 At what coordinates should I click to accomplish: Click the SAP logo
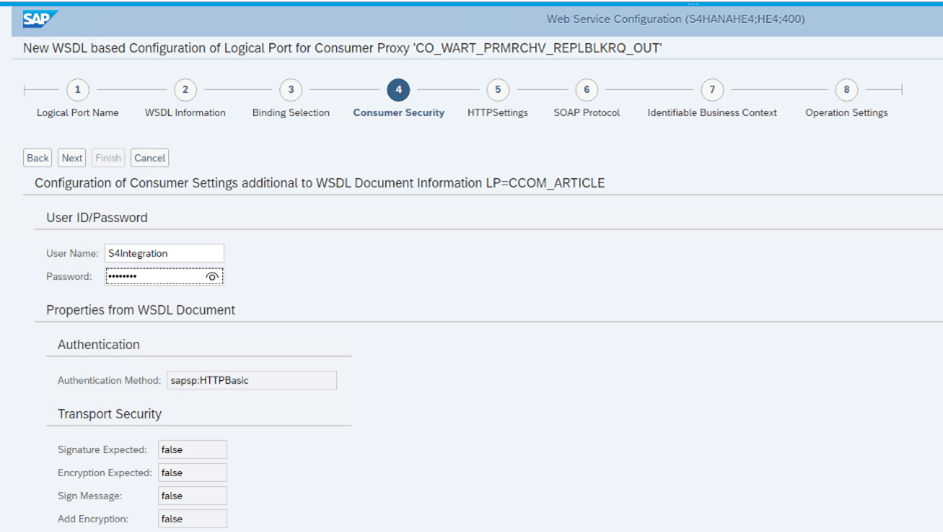pyautogui.click(x=40, y=19)
